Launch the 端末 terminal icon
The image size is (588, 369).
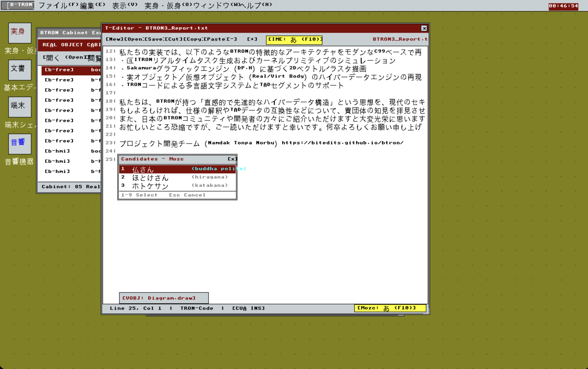(x=20, y=107)
